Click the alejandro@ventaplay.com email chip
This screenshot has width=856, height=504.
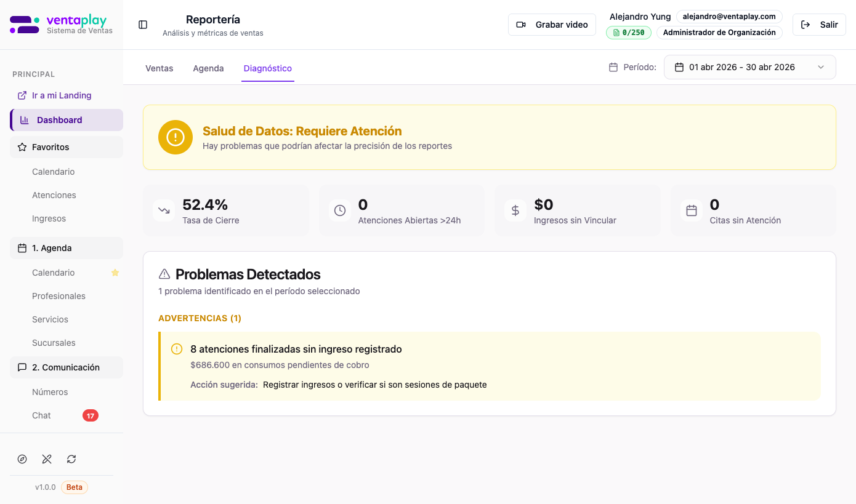(729, 17)
